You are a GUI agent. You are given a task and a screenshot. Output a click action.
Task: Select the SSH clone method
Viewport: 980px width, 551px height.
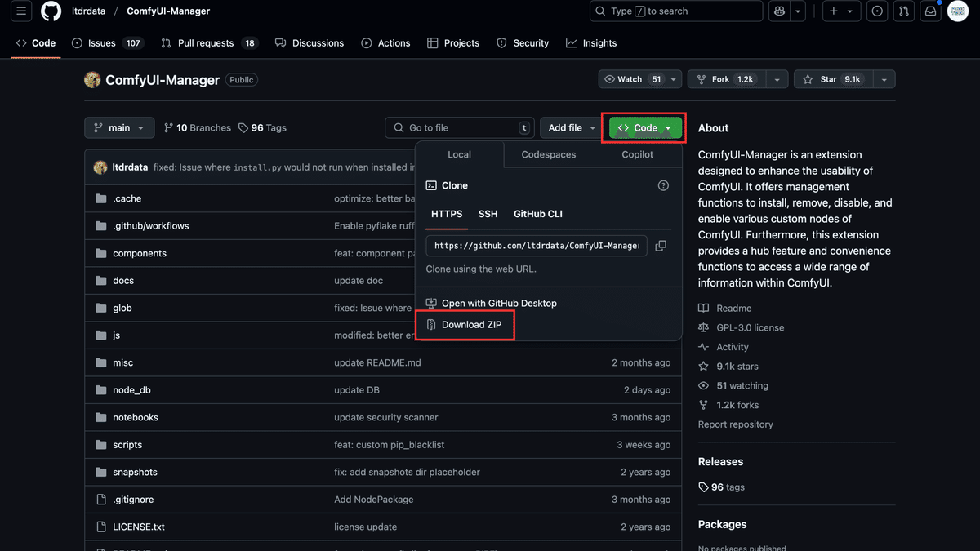[488, 214]
